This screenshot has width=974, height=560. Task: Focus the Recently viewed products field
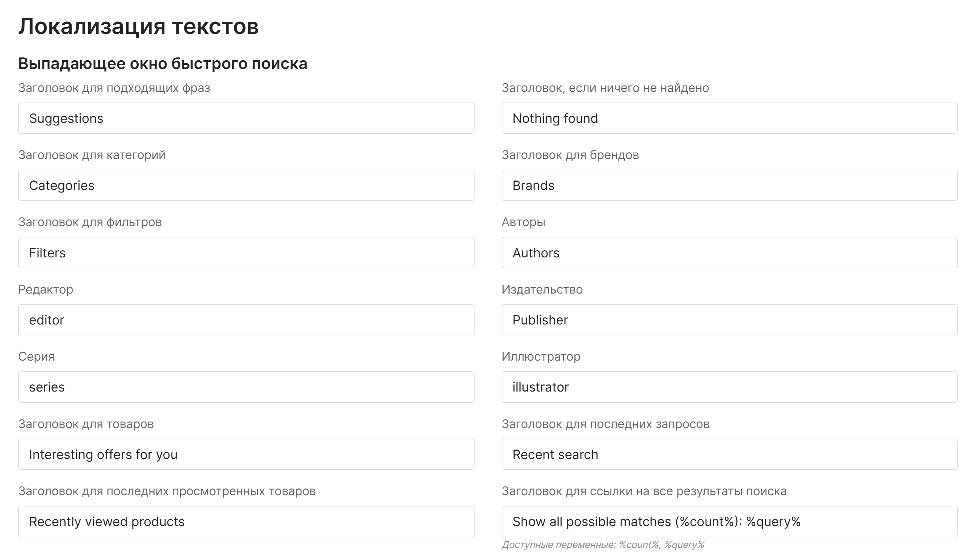[x=246, y=522]
